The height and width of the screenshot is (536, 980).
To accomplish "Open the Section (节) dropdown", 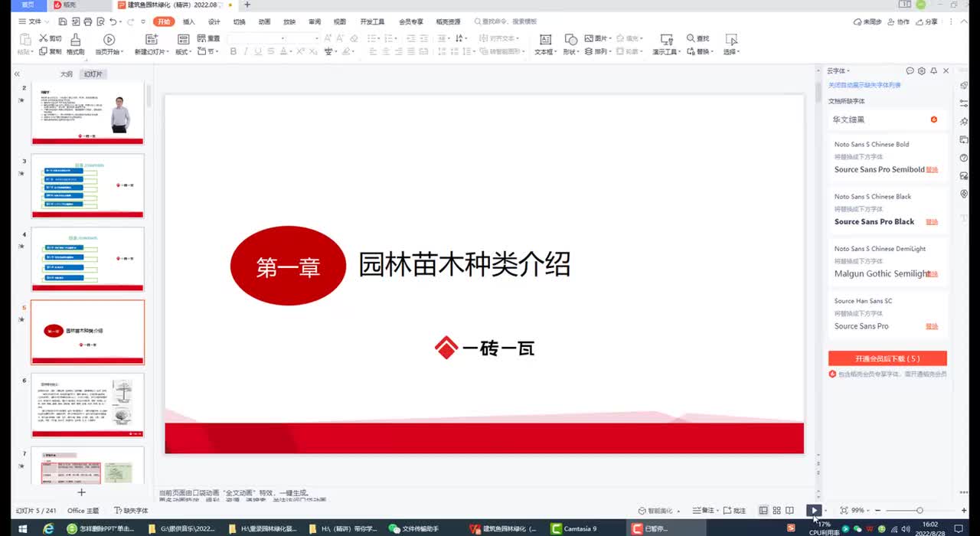I will (x=208, y=51).
